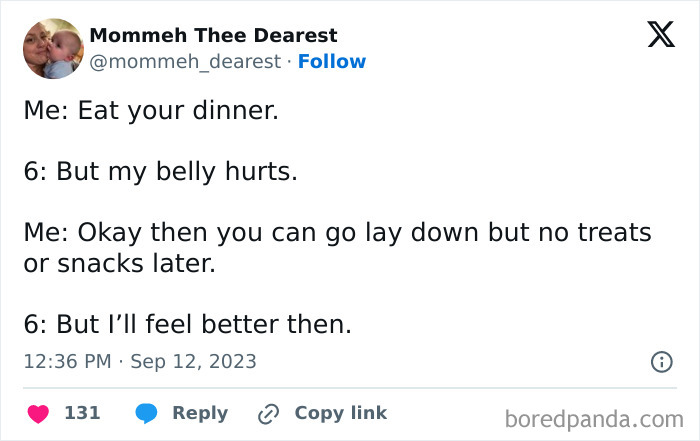Like the tweet with the heart icon
Viewport: 700px width, 441px height.
[x=36, y=413]
